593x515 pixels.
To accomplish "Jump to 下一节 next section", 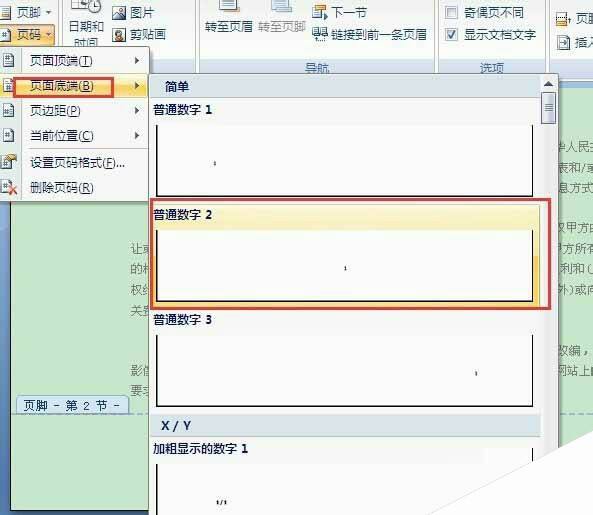I will click(339, 12).
